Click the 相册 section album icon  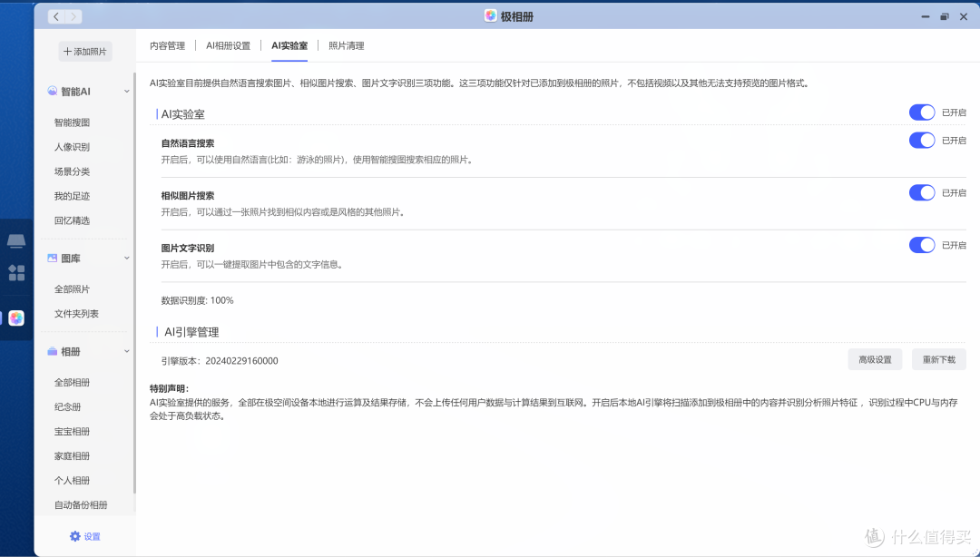[53, 351]
